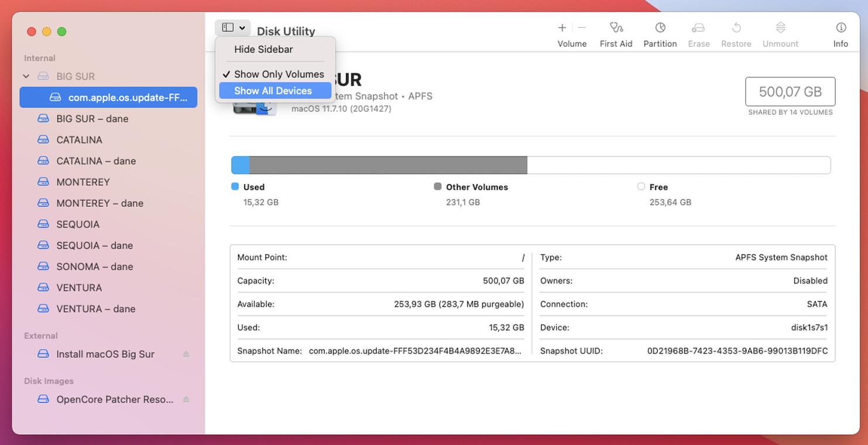Eject the OpenCore Patcher disk image
The image size is (868, 445).
click(x=186, y=399)
